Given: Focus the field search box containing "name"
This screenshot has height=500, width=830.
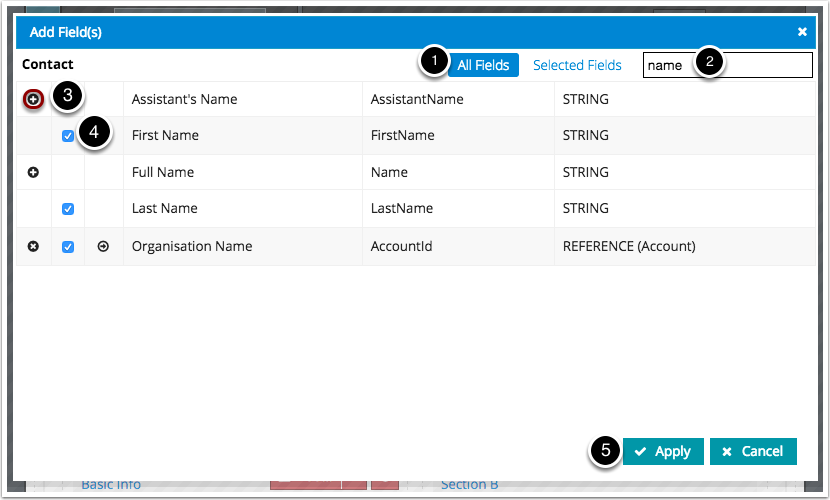Looking at the screenshot, I should pyautogui.click(x=727, y=65).
